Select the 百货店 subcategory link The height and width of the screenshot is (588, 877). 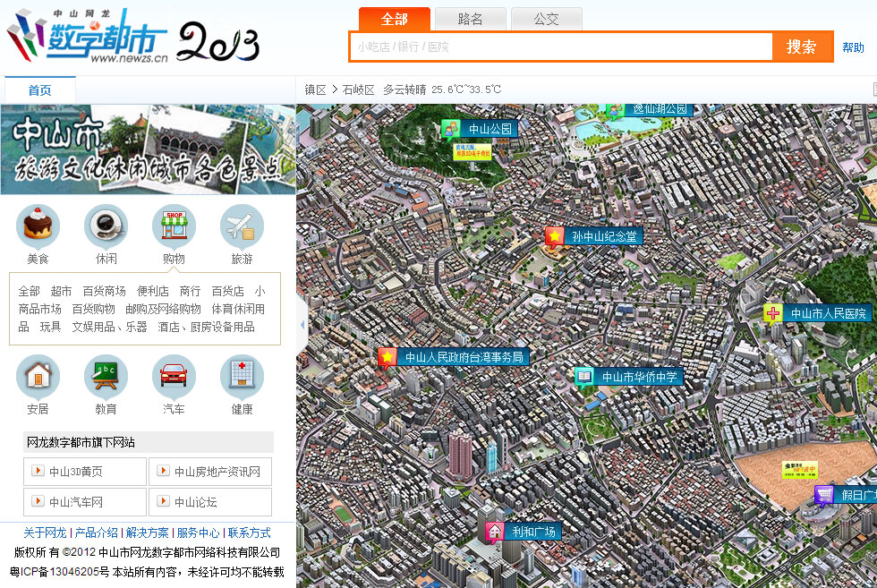click(227, 291)
